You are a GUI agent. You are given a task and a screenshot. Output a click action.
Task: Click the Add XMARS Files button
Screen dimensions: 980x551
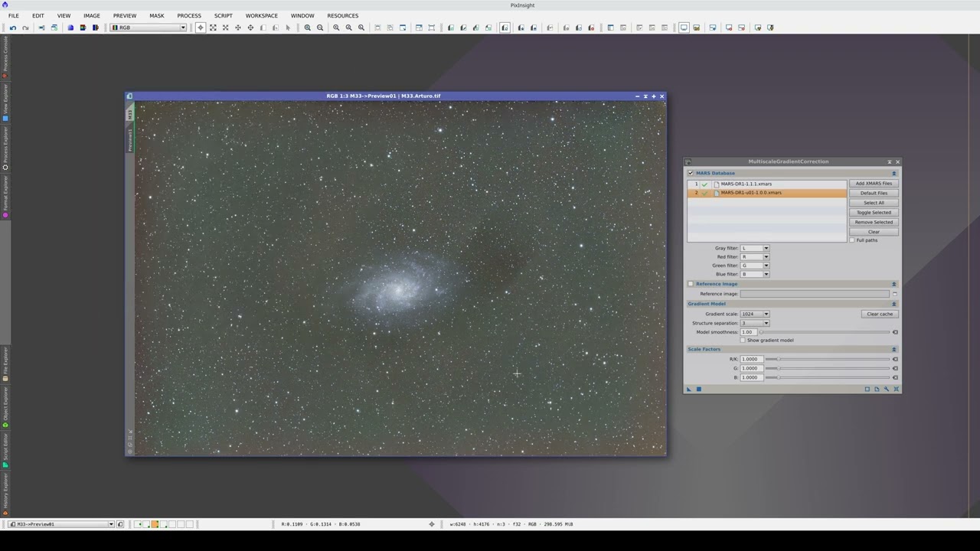[x=874, y=184]
